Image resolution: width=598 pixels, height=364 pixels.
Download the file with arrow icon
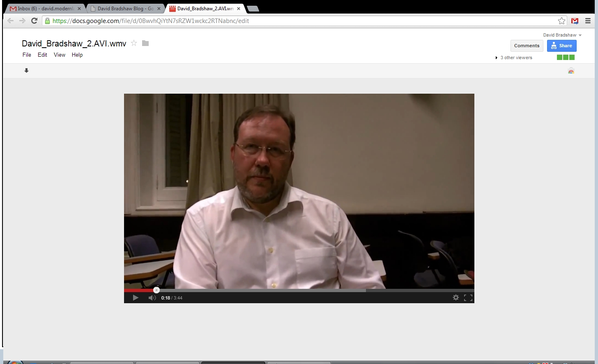click(x=26, y=71)
